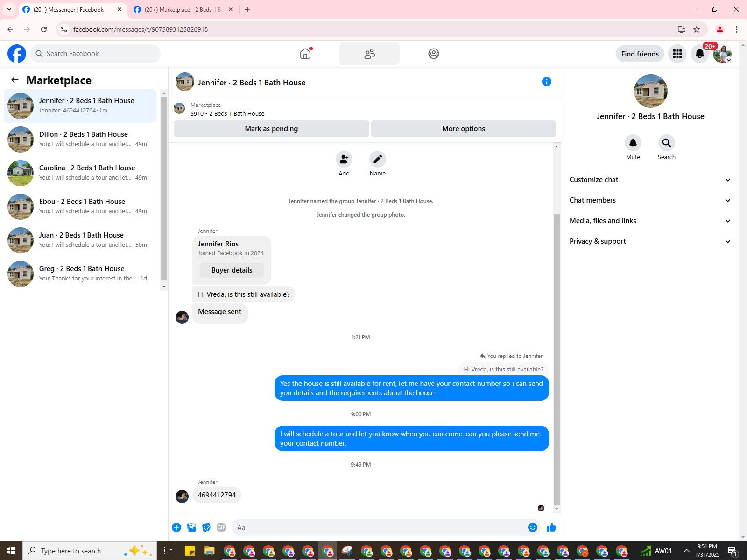View site information icon in address bar

pyautogui.click(x=64, y=29)
